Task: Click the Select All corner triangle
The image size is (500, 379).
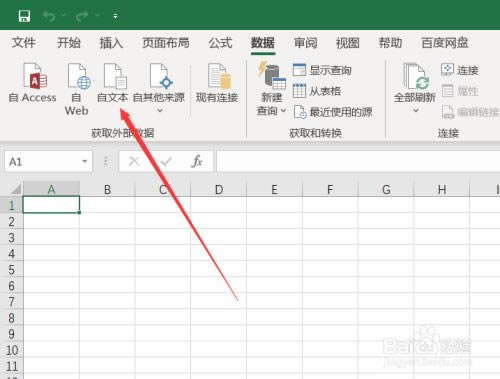Action: pos(16,189)
